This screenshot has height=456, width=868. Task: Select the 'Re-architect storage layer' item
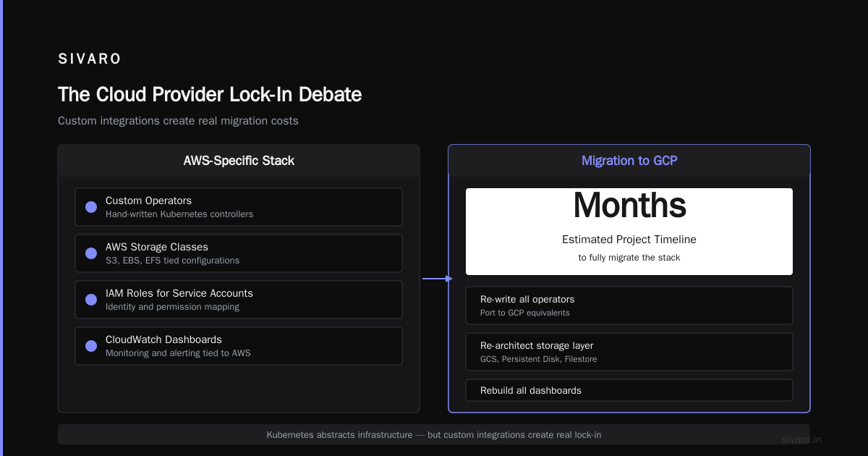click(629, 352)
